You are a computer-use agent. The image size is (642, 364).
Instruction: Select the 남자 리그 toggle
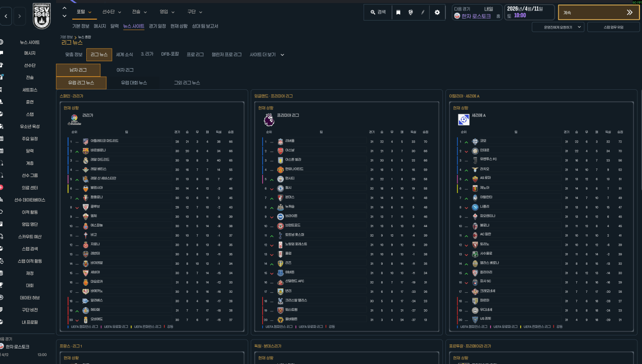[x=78, y=70]
